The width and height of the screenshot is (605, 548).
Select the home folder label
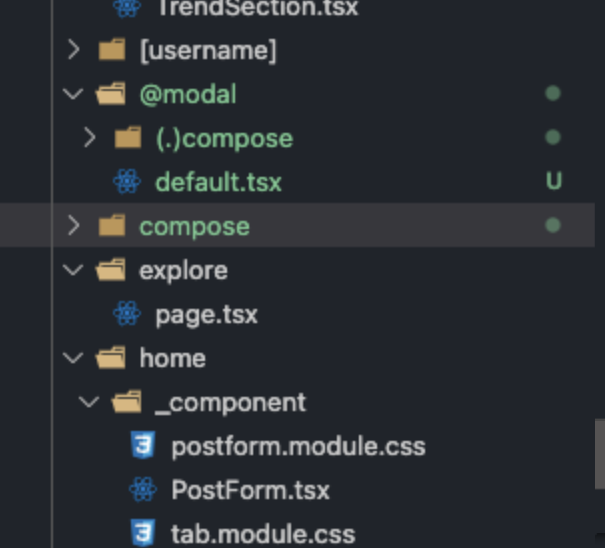coord(172,358)
